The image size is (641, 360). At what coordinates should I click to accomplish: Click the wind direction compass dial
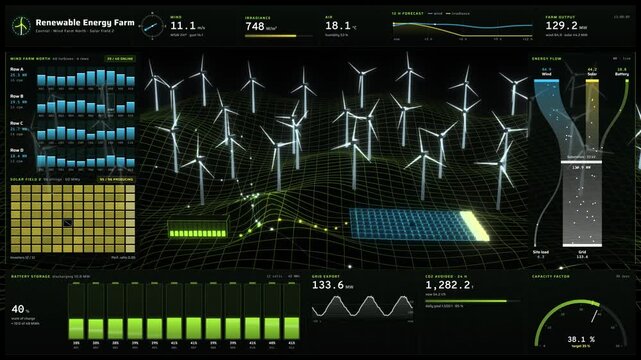pos(152,26)
